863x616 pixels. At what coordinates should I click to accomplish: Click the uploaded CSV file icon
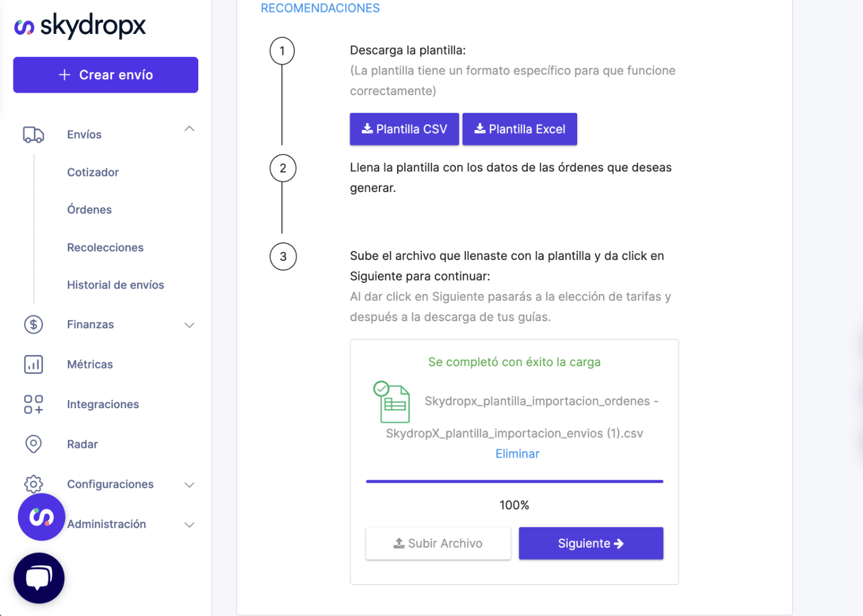click(x=393, y=402)
